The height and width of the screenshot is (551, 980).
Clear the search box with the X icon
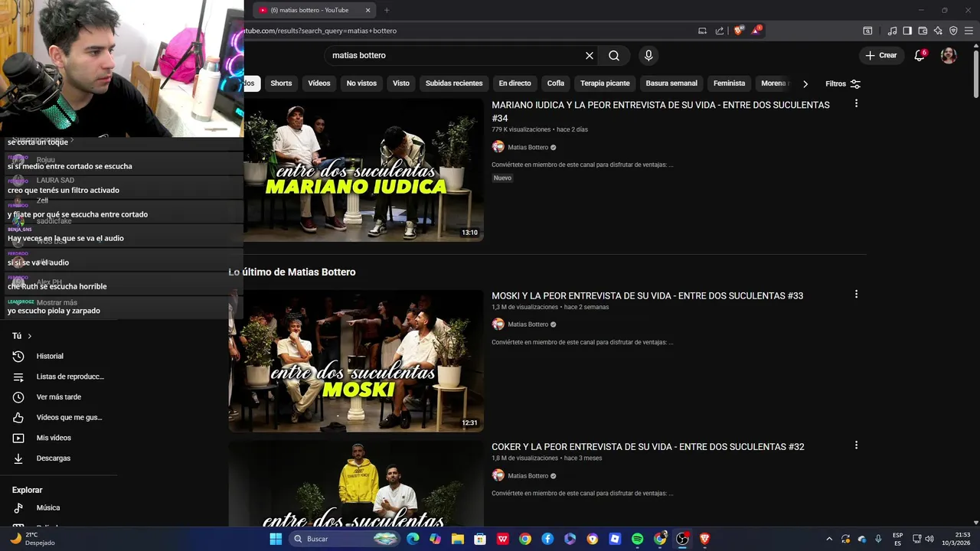point(590,56)
